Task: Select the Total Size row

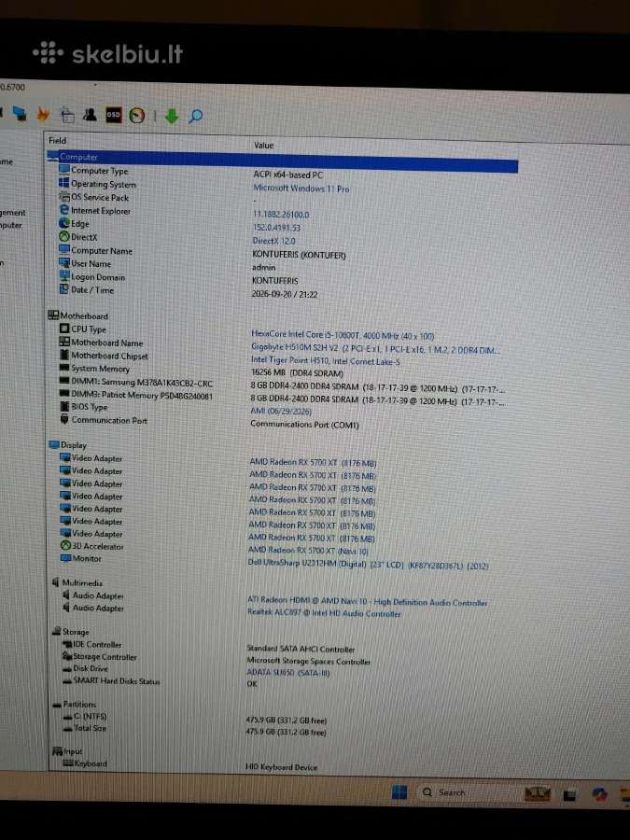Action: click(x=90, y=727)
